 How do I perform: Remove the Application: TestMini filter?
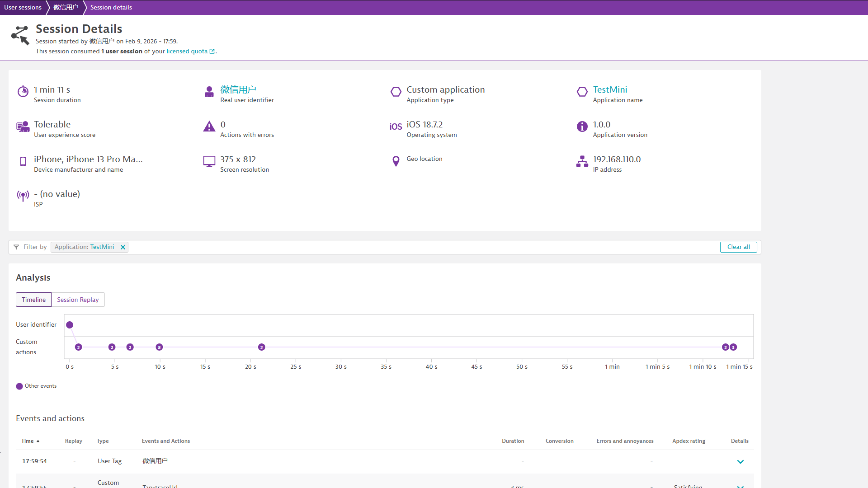tap(123, 247)
